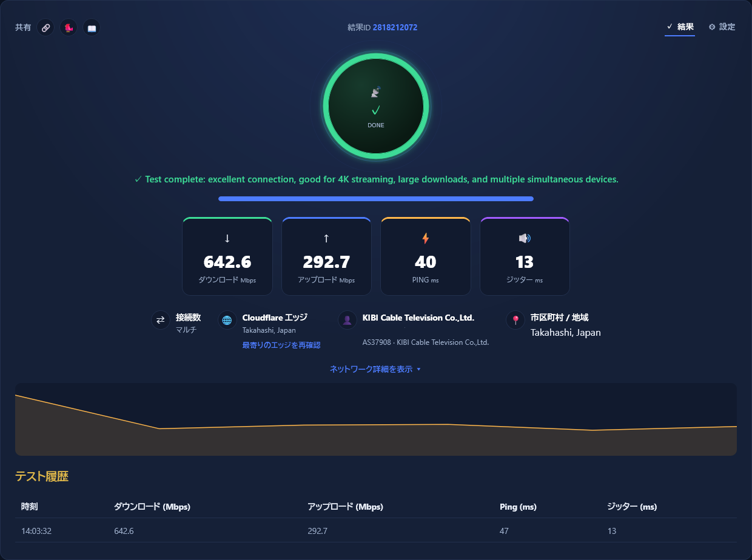Click the blue test progress bar
The height and width of the screenshot is (560, 752).
[376, 199]
